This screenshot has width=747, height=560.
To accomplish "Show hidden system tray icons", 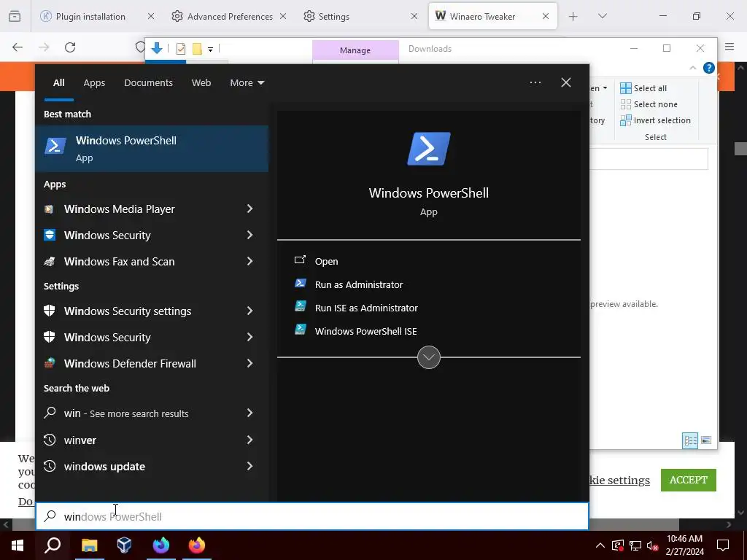I will click(600, 545).
